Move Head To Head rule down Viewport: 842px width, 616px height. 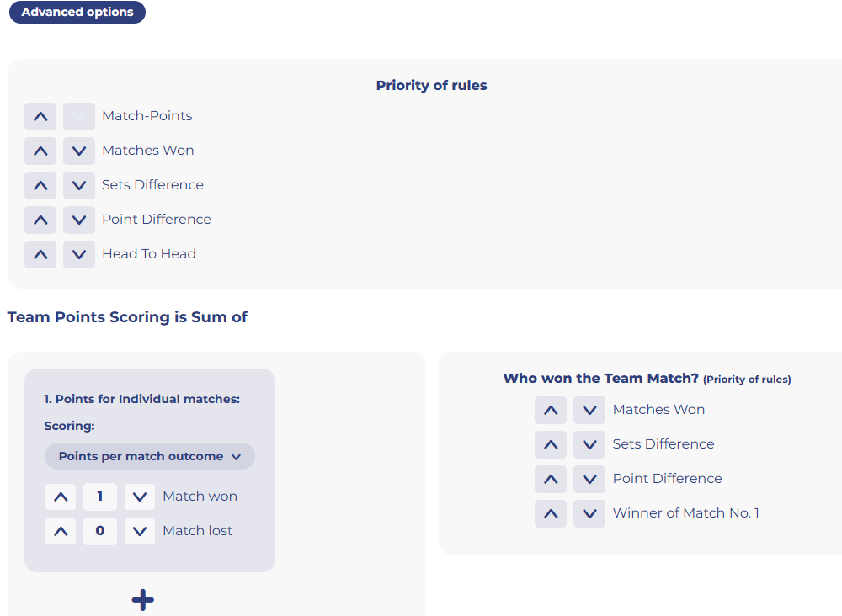[79, 254]
